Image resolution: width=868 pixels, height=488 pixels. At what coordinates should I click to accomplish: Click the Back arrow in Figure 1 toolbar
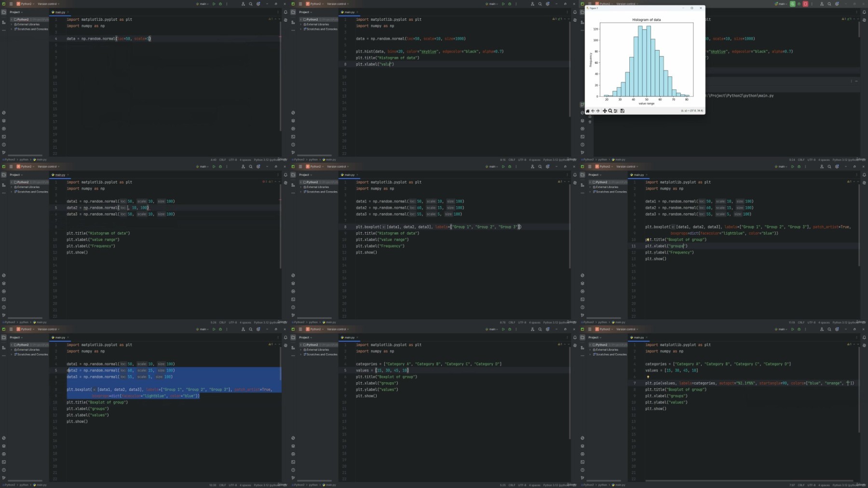(593, 111)
